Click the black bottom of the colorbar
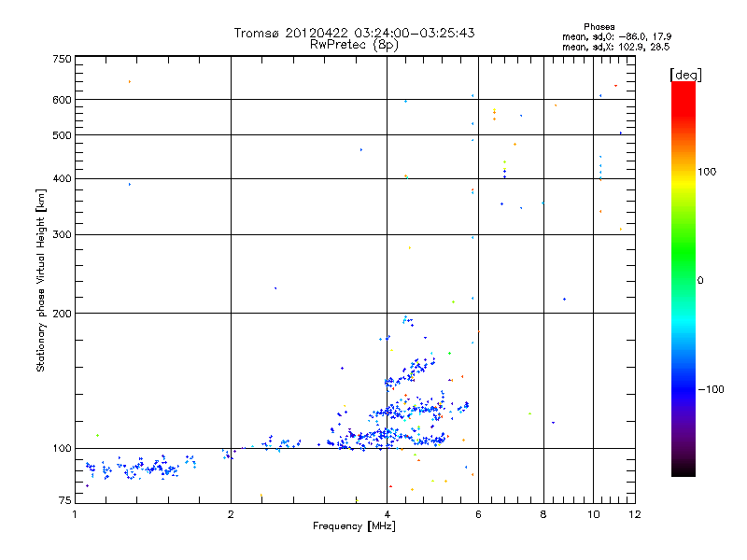Screen dimensions: 747x560 [684, 471]
